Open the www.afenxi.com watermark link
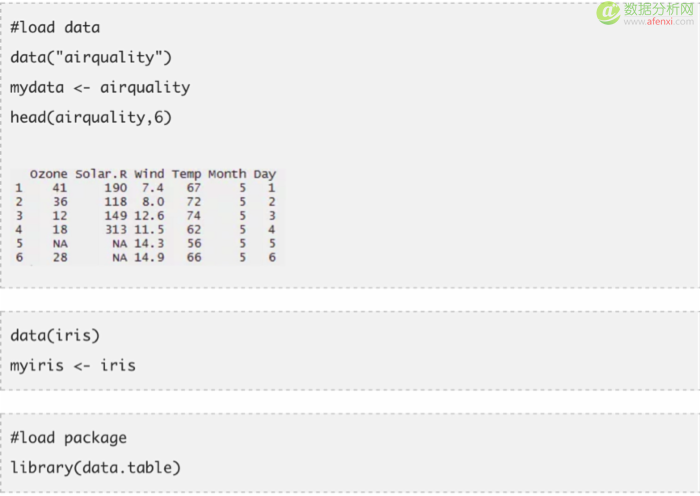Viewport: 700px width, 496px height. [659, 21]
